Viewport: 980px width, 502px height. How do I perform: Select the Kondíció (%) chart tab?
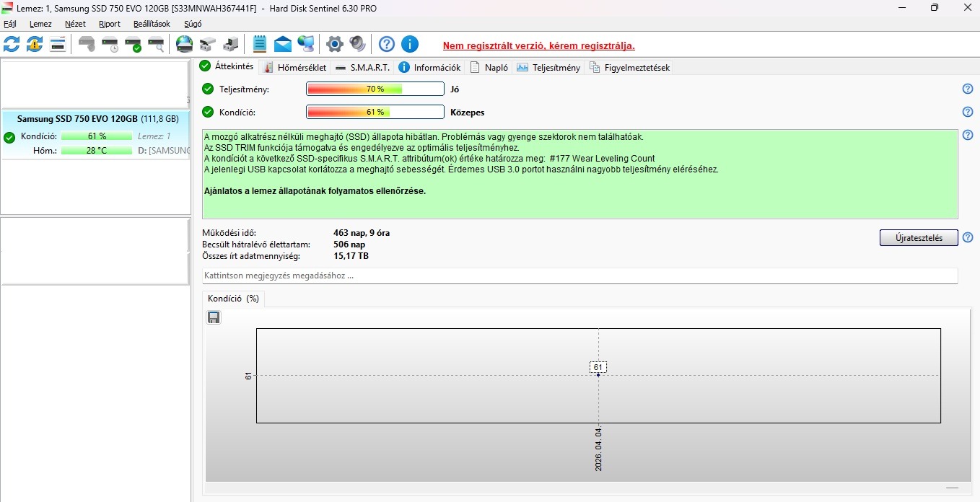(x=233, y=298)
